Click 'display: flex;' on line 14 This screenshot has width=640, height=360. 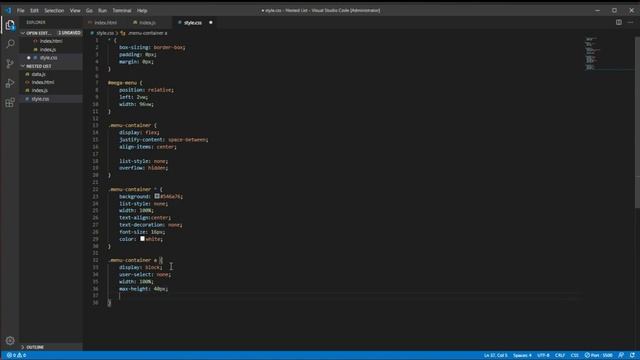[x=139, y=132]
